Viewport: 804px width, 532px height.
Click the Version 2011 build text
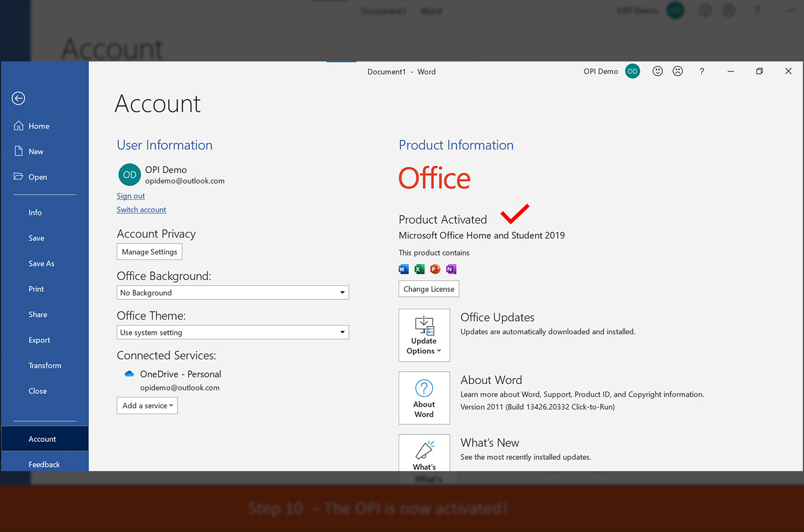point(538,407)
